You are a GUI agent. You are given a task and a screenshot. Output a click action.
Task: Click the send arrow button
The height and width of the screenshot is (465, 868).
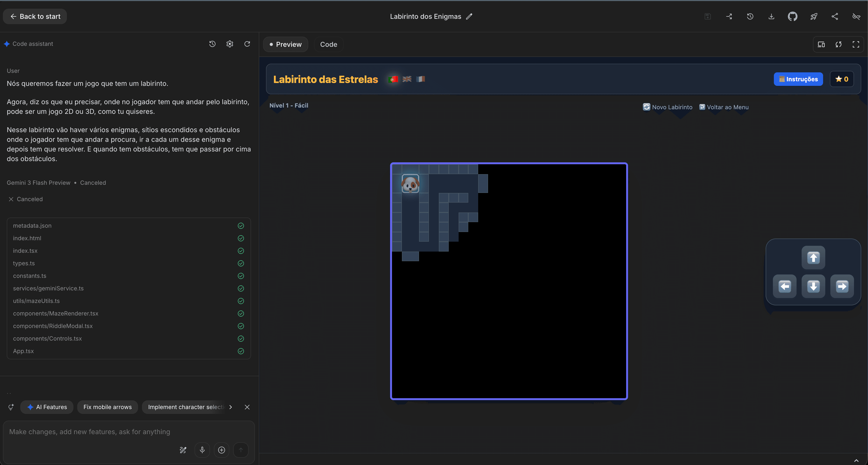[x=241, y=450]
